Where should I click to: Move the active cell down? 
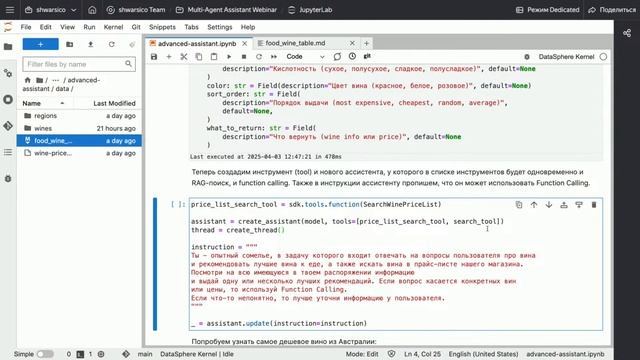coord(549,204)
